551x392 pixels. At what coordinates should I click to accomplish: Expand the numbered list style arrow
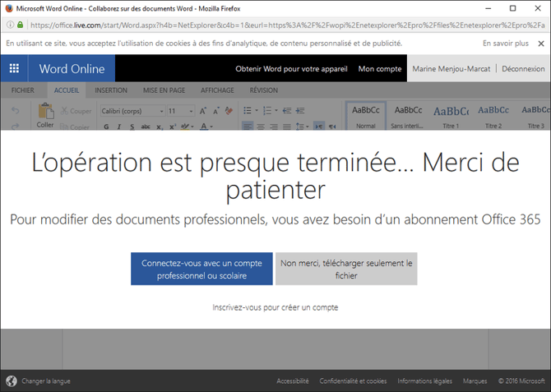coord(275,111)
